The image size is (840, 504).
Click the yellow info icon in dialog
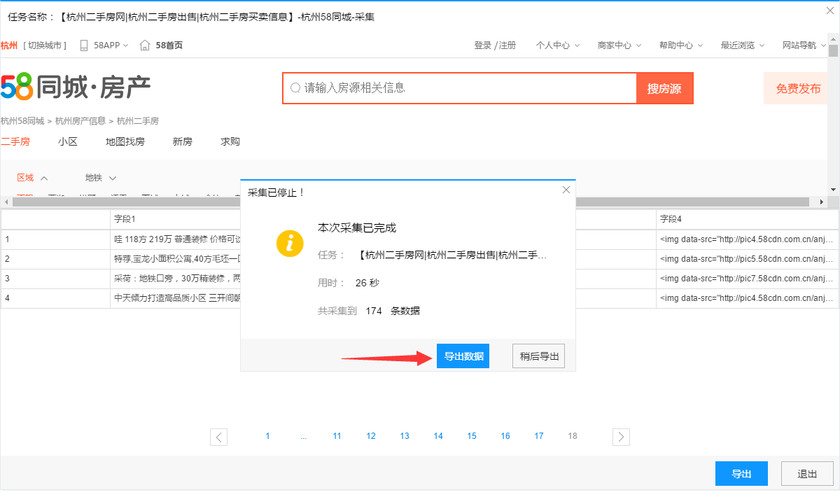(x=290, y=242)
